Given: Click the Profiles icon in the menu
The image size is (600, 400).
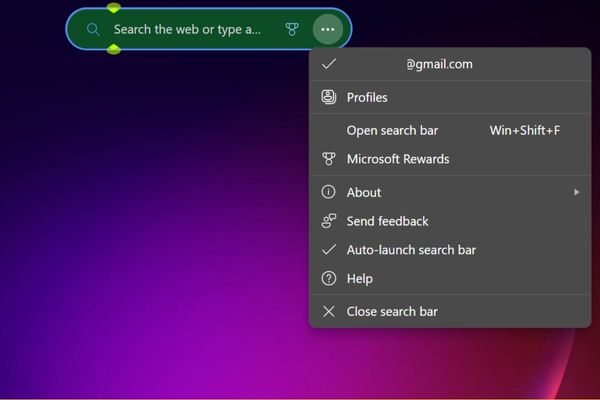Looking at the screenshot, I should point(328,97).
